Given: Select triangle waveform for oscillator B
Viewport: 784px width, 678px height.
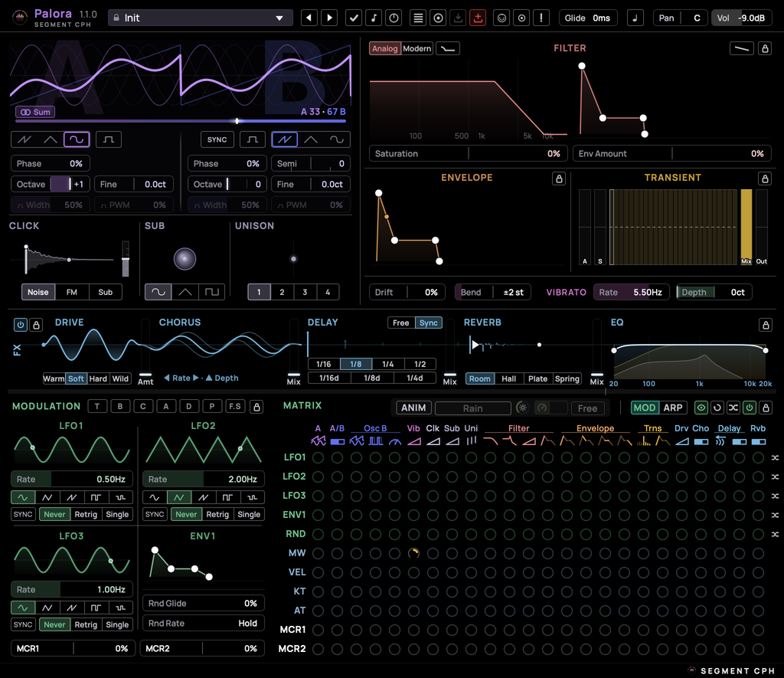Looking at the screenshot, I should pos(311,139).
